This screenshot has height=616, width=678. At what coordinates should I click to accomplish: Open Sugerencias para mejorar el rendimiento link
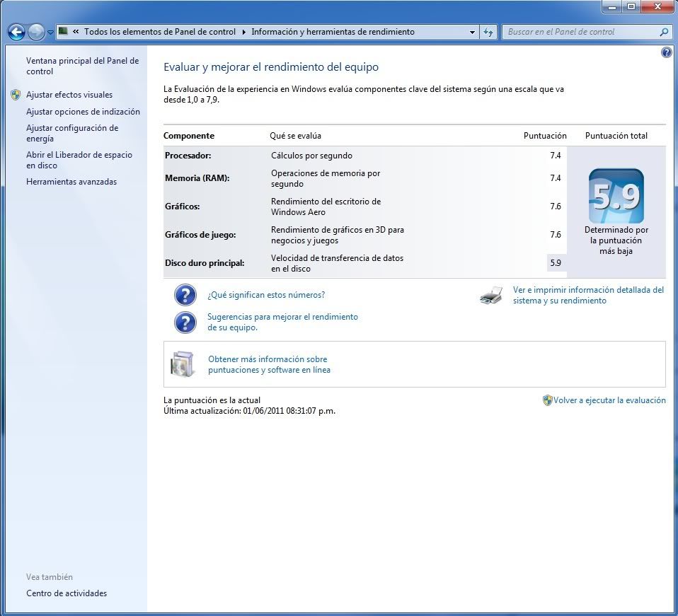click(x=282, y=322)
